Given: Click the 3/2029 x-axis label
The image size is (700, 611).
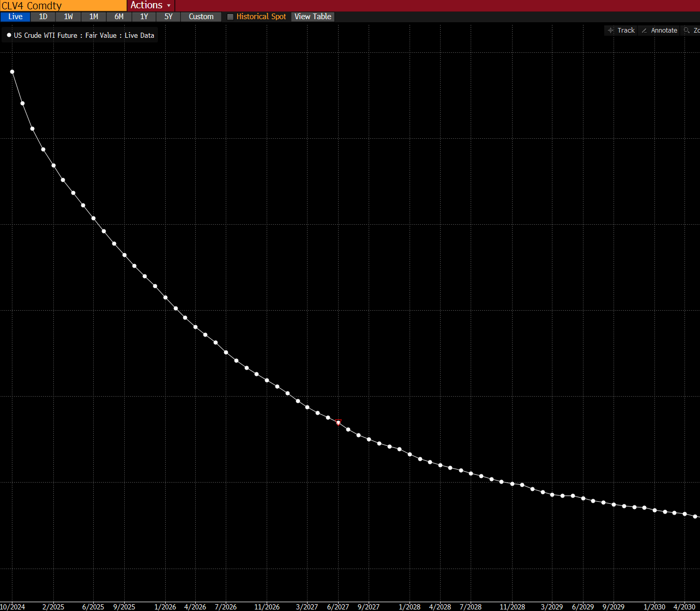Looking at the screenshot, I should (552, 607).
